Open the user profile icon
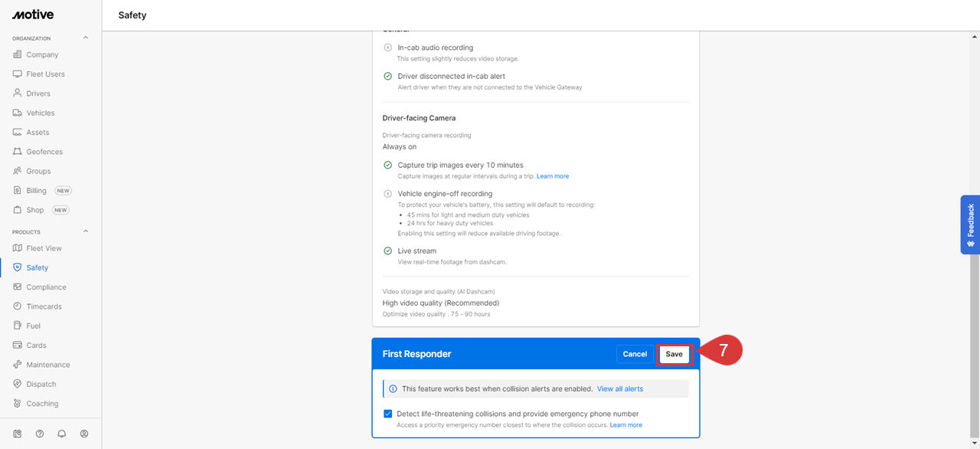The image size is (980, 449). pos(84,434)
